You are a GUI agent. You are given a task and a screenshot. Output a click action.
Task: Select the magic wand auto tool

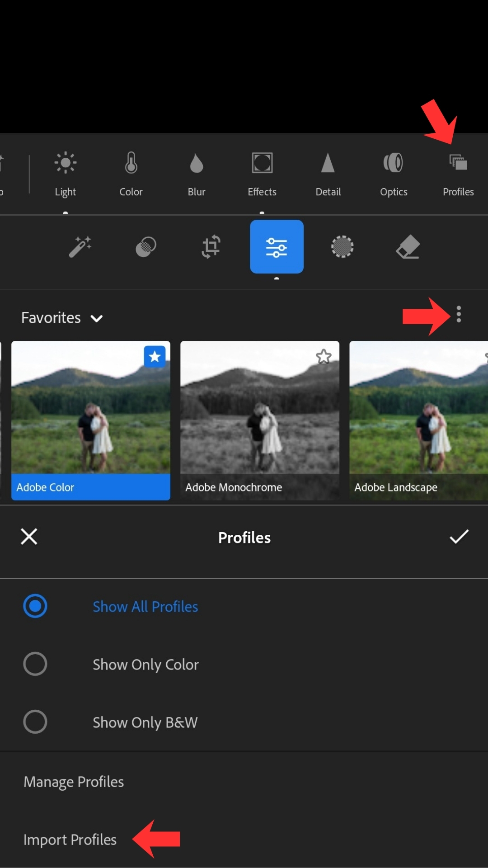(80, 247)
